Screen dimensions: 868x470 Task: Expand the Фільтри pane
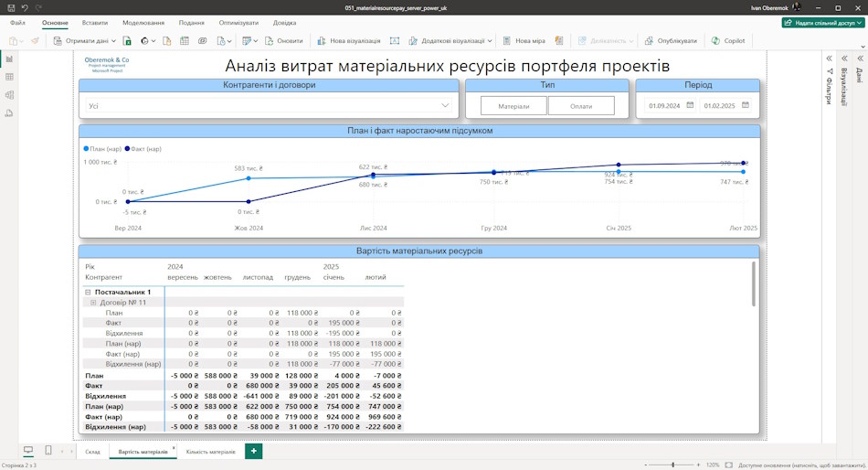click(830, 59)
